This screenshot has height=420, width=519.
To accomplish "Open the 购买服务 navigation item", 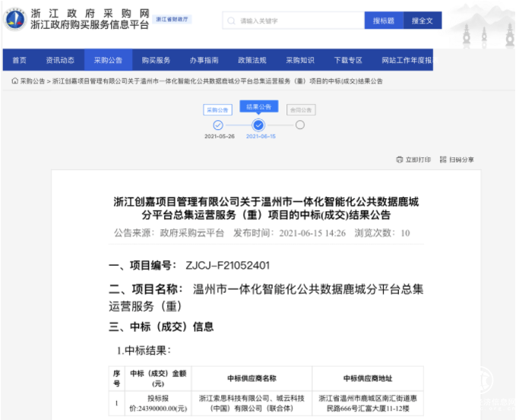I will point(157,60).
